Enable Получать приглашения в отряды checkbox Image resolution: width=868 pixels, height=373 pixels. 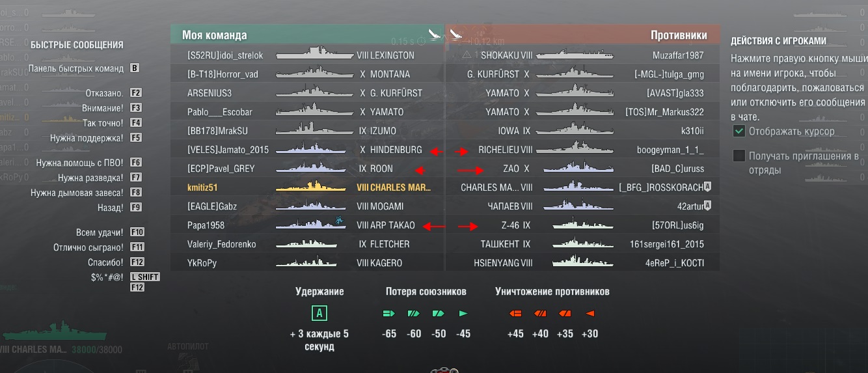tap(739, 156)
